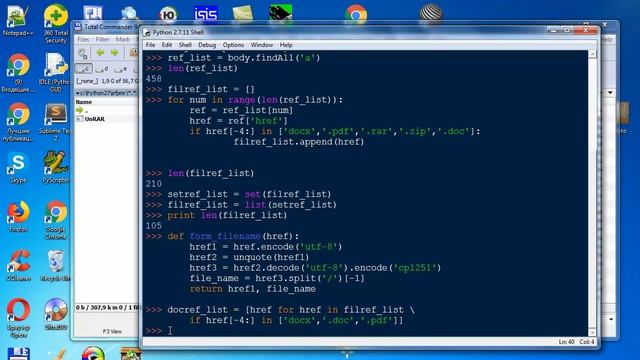Open the ISIS desktop icon
This screenshot has width=640, height=360.
[x=205, y=14]
